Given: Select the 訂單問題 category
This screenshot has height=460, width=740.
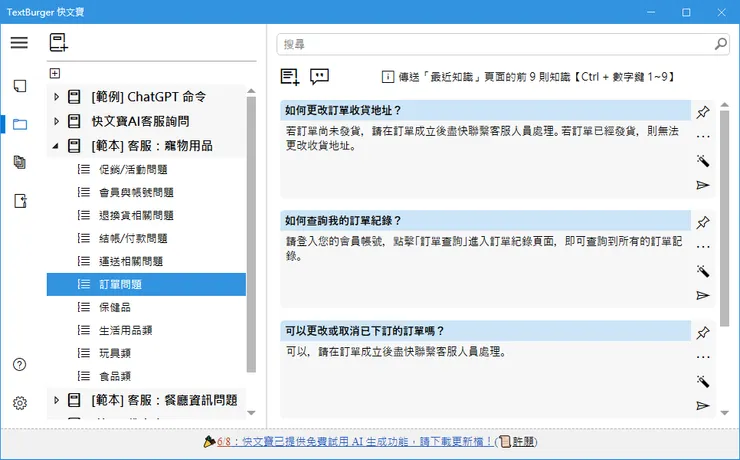Looking at the screenshot, I should pyautogui.click(x=146, y=284).
